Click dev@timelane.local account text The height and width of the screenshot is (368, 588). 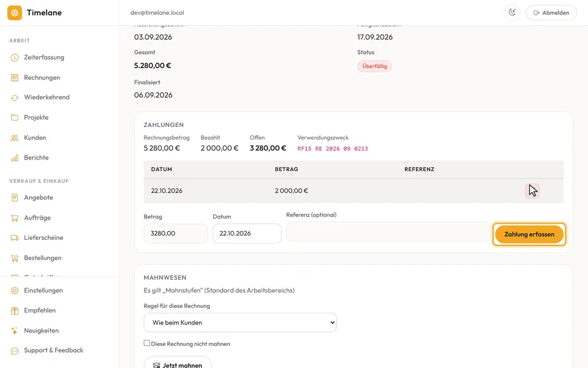[x=157, y=13]
